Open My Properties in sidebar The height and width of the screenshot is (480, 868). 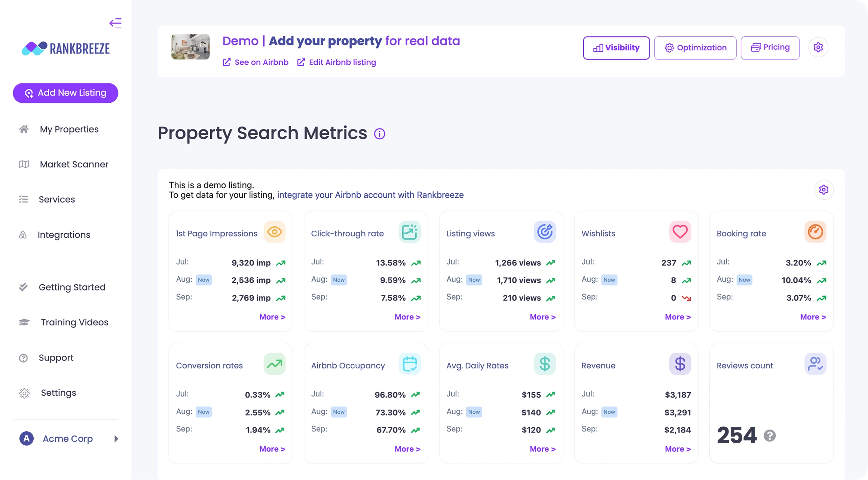pos(59,129)
